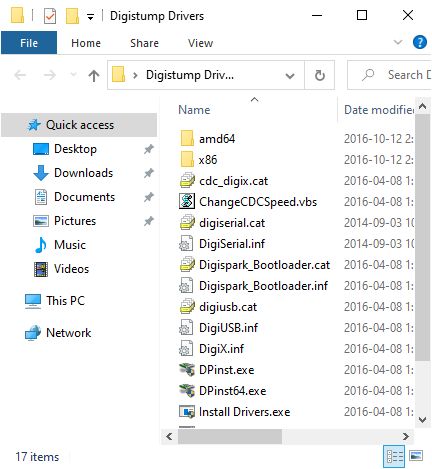Viewport: 432px width, 469px height.
Task: Open the View ribbon tab
Action: [200, 43]
